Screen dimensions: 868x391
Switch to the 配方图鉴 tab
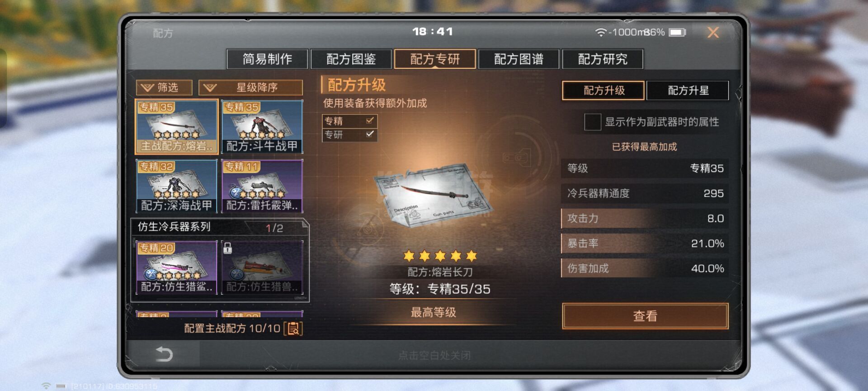click(x=351, y=59)
